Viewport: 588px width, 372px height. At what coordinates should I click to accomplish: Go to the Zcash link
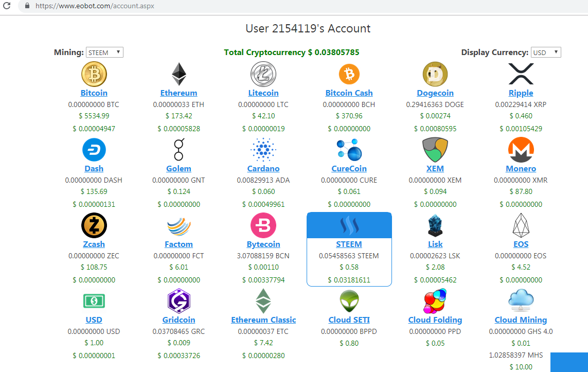[x=94, y=244]
